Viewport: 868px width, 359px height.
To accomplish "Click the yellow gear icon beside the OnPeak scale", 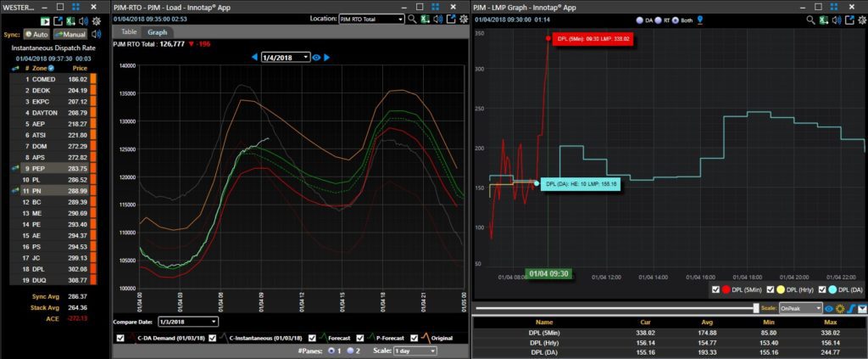I will (x=840, y=309).
